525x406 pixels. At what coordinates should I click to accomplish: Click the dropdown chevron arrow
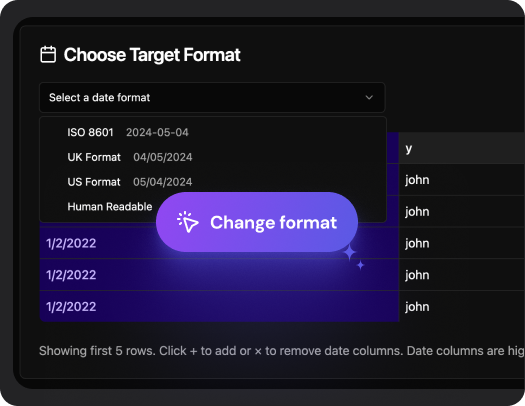click(x=369, y=97)
